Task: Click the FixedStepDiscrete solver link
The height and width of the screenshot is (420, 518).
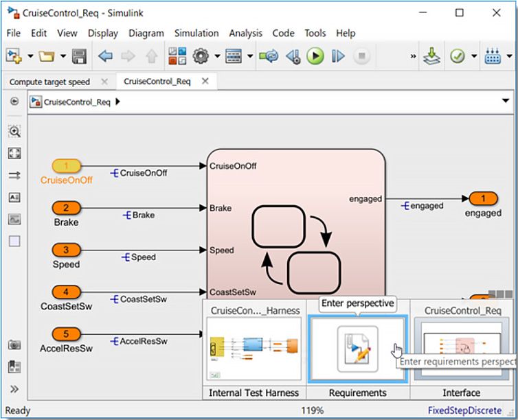Action: [x=464, y=410]
